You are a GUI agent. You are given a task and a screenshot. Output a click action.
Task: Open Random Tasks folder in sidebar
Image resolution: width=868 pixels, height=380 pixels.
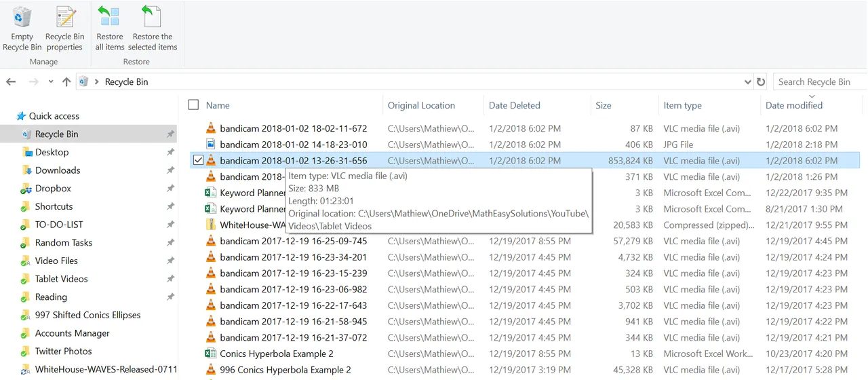tap(64, 243)
